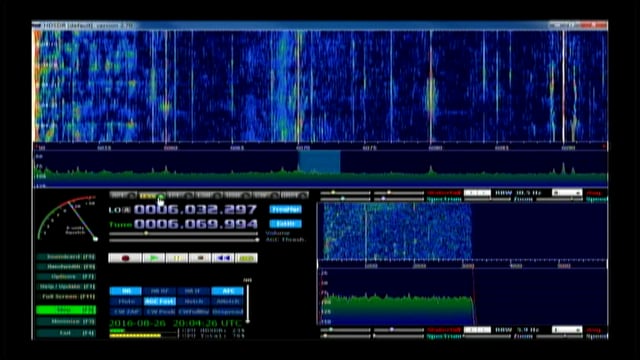Viewport: 640px width, 360px height.
Task: Open lower RBW 5.9 Hz dropdown
Action: click(x=567, y=329)
